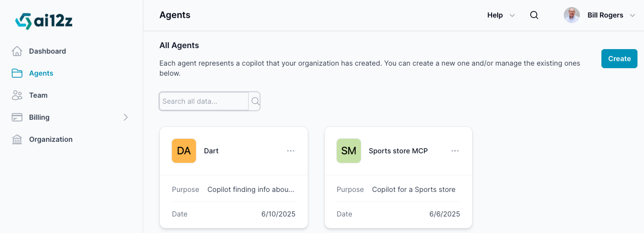Open the Dart agent card title
The image size is (644, 233).
211,151
